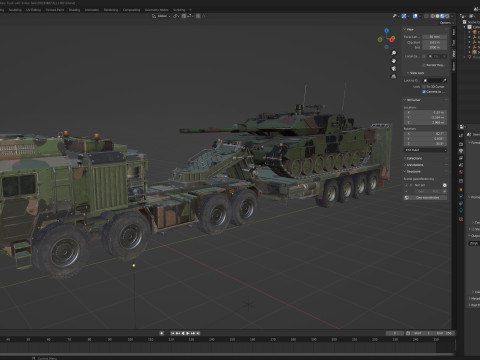The width and height of the screenshot is (480, 360).
Task: Toggle the snapping magnet icon
Action: click(x=184, y=16)
